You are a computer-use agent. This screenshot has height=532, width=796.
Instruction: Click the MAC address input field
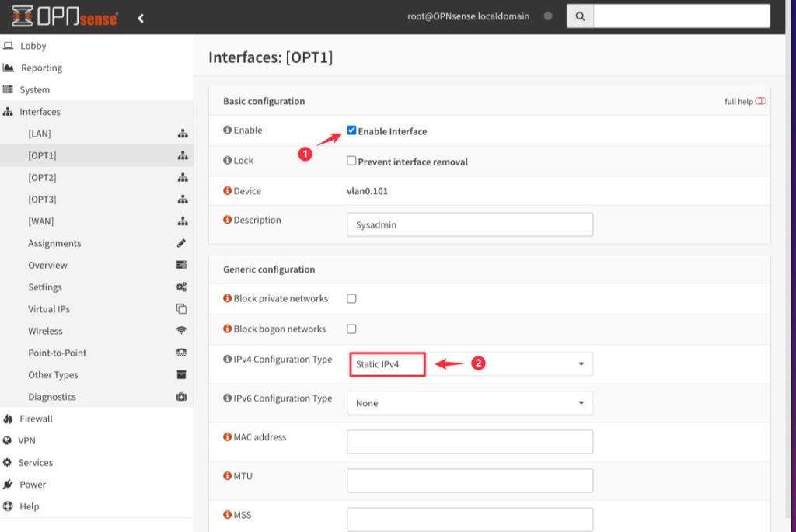[x=470, y=442]
